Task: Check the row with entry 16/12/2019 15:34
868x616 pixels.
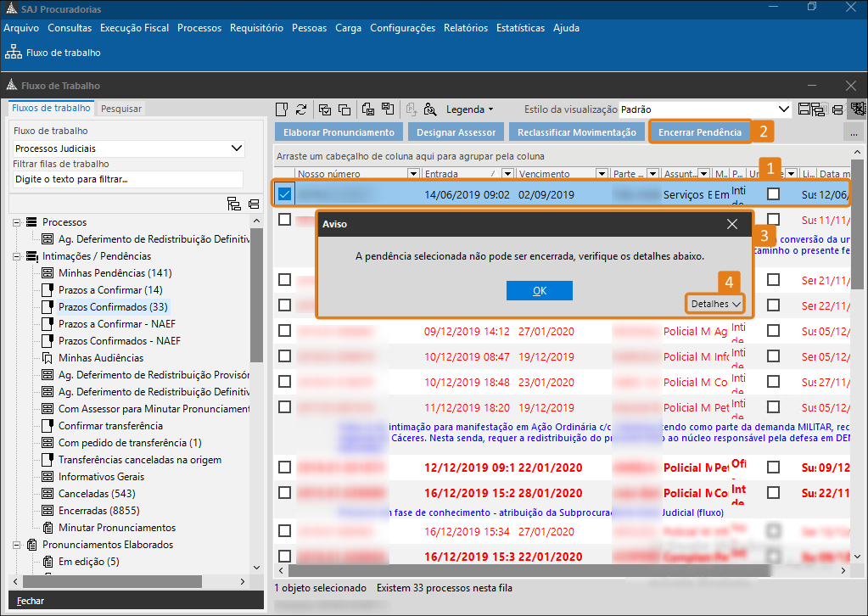Action: point(284,531)
